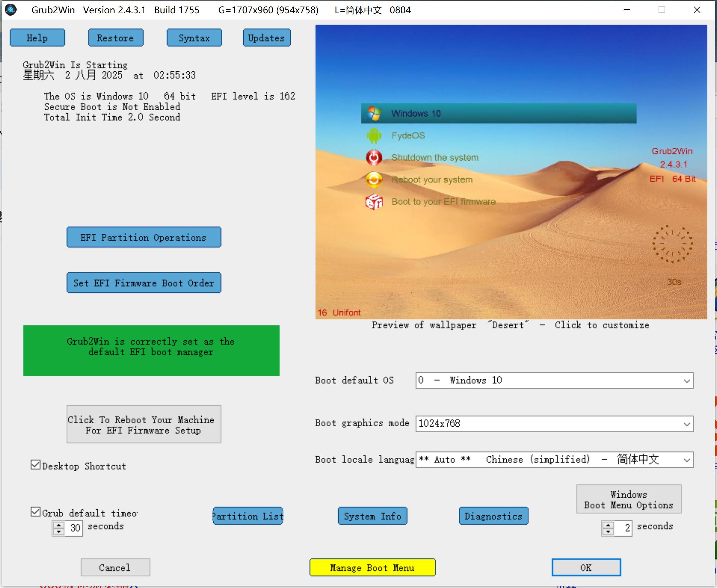Click the Cancel button
This screenshot has height=588, width=717.
116,567
